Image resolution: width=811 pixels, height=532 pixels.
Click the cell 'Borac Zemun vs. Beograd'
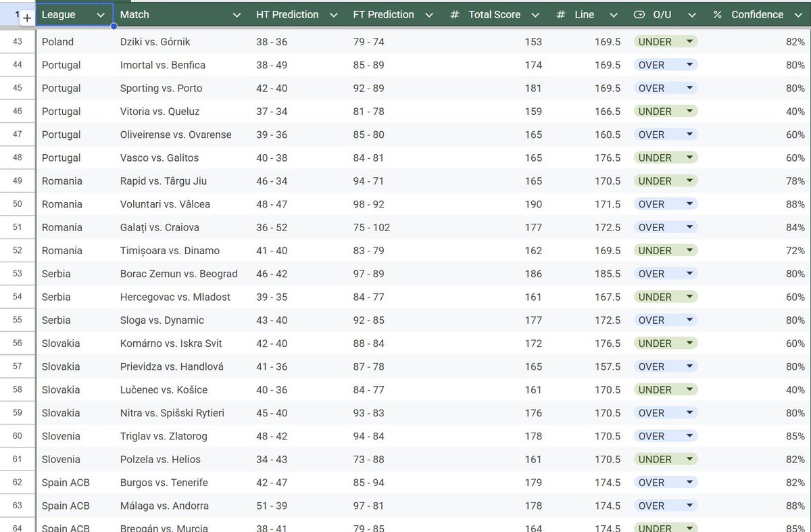click(182, 274)
